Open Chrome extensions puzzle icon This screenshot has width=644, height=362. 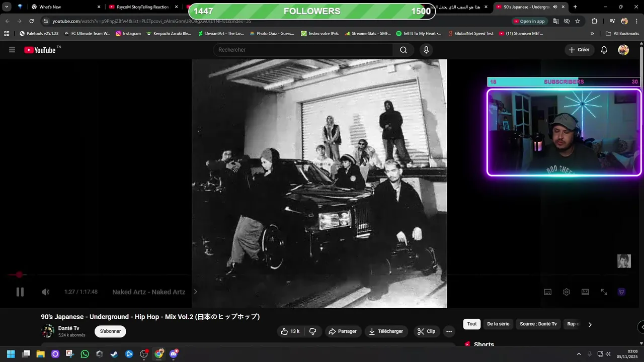595,21
